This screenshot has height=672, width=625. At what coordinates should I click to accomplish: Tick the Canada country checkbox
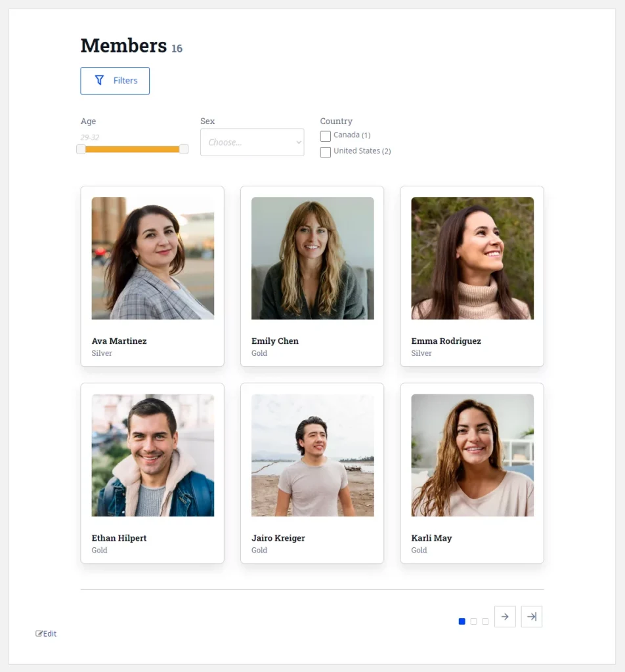(x=326, y=136)
